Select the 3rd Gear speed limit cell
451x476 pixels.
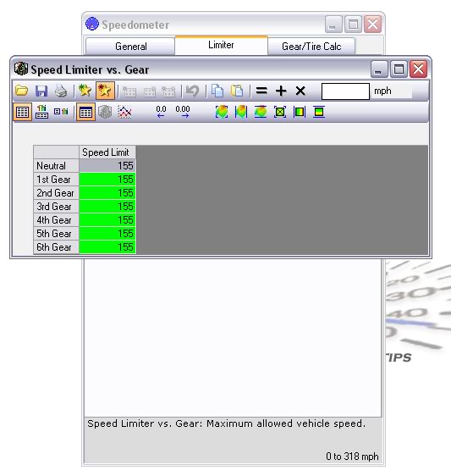[x=107, y=207]
